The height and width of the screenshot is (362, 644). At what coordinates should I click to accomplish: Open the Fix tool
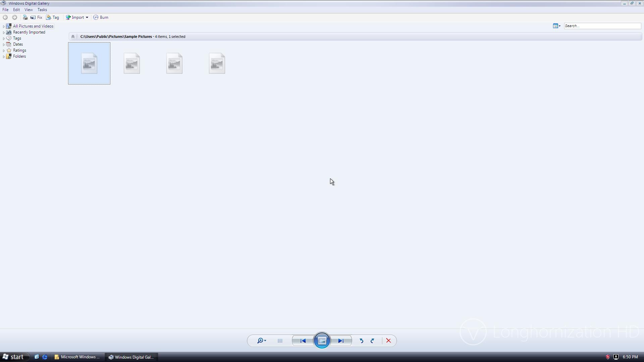36,17
